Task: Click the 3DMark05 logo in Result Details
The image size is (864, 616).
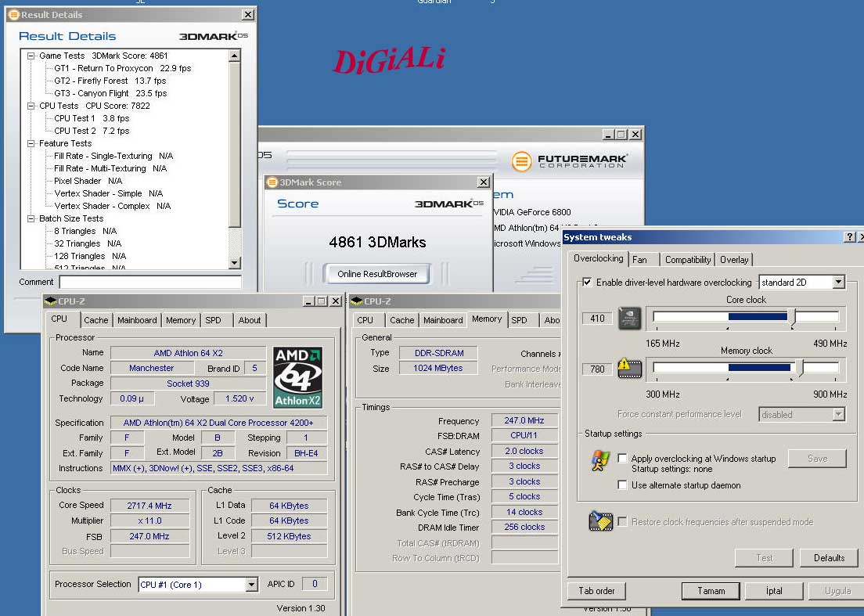Action: click(x=213, y=36)
